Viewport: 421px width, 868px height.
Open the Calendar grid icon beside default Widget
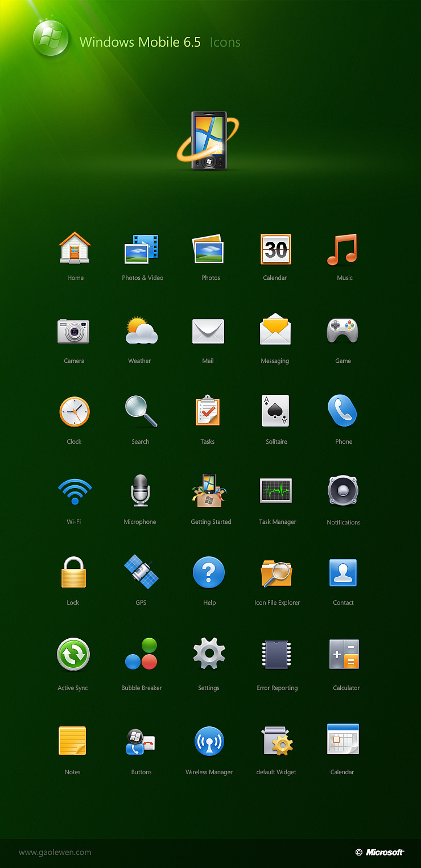coord(343,739)
